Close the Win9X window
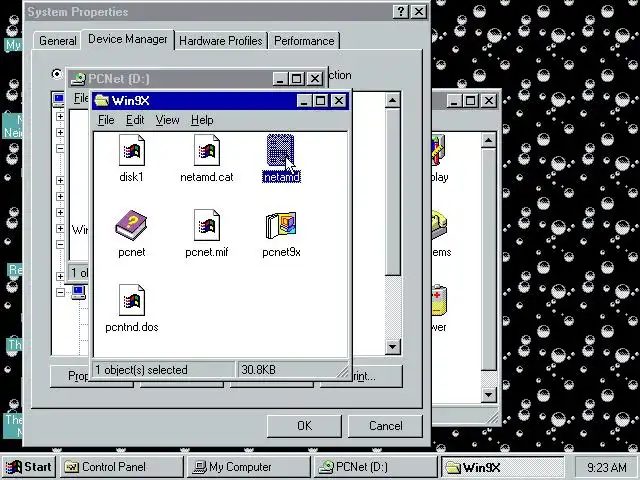The width and height of the screenshot is (640, 480). tap(339, 101)
